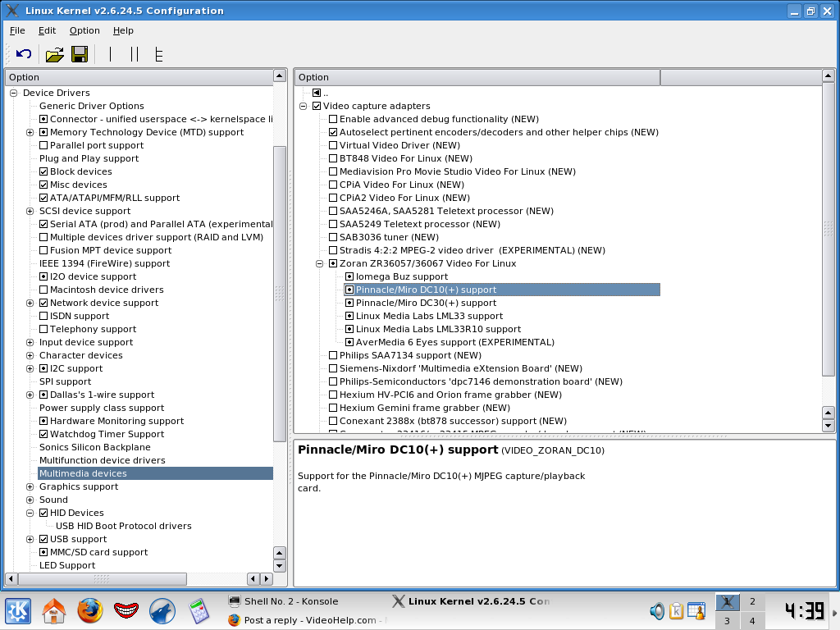The height and width of the screenshot is (630, 840).
Task: Open the KDE K menu icon
Action: [18, 610]
